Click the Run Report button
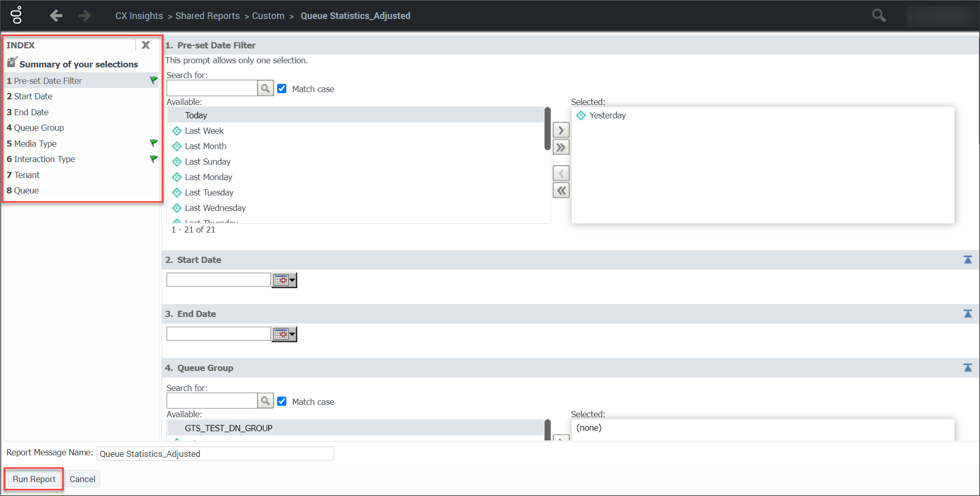 [x=34, y=479]
